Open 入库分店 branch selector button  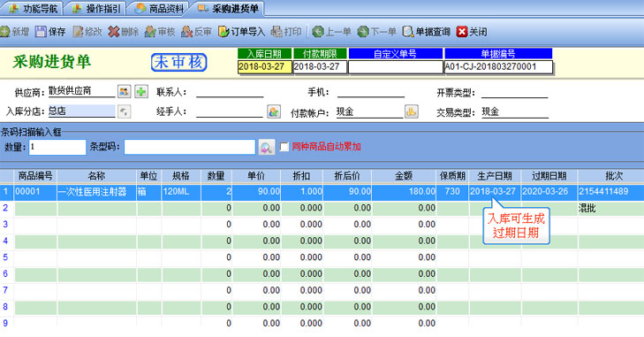coord(124,111)
